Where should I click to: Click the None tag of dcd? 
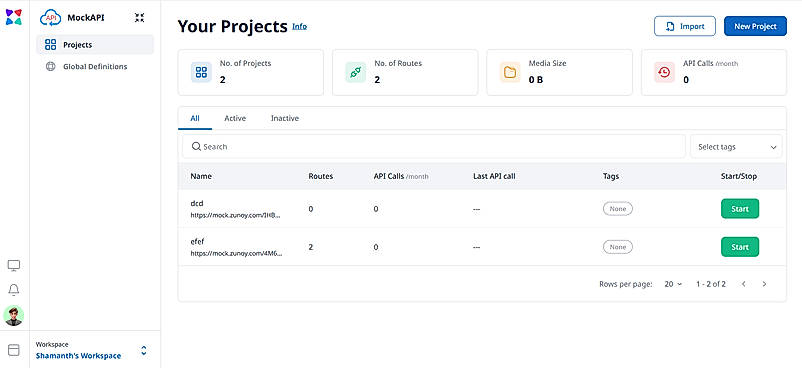[x=618, y=209]
